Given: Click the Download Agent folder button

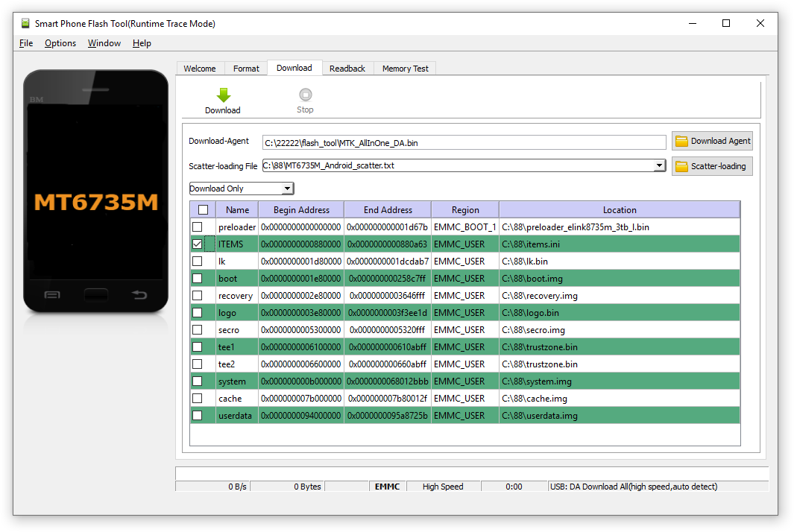Looking at the screenshot, I should point(712,141).
